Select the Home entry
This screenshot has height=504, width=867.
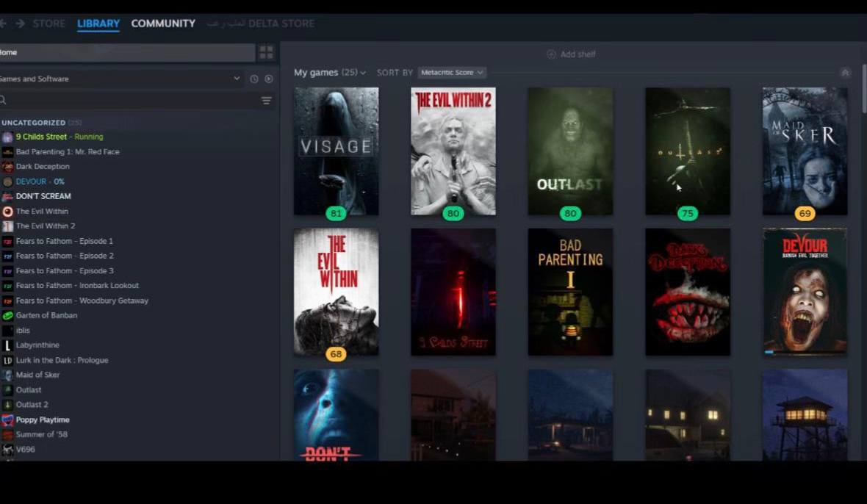tap(127, 52)
